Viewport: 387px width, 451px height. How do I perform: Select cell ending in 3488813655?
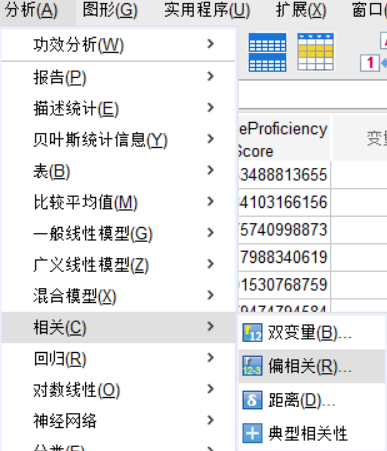coord(284,175)
